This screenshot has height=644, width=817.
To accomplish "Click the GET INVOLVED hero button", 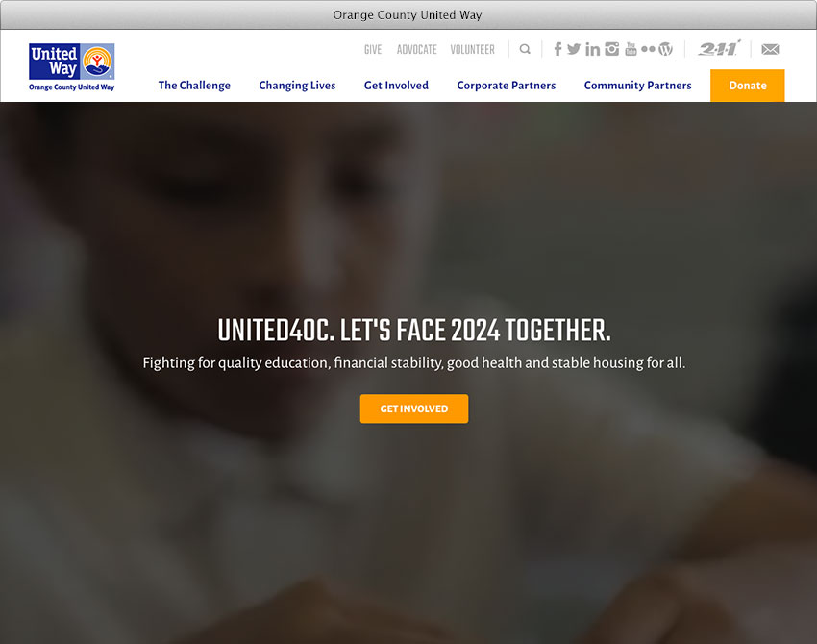I will [414, 409].
